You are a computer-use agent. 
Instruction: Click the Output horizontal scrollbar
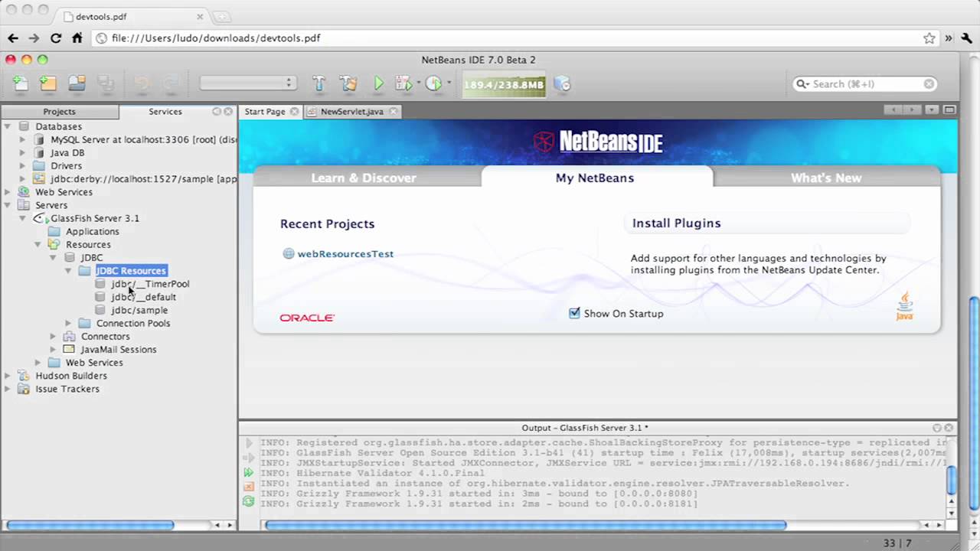coord(525,525)
